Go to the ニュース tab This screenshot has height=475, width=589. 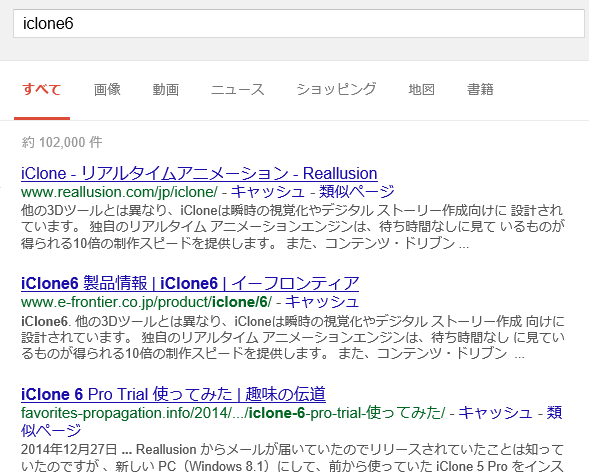point(237,90)
